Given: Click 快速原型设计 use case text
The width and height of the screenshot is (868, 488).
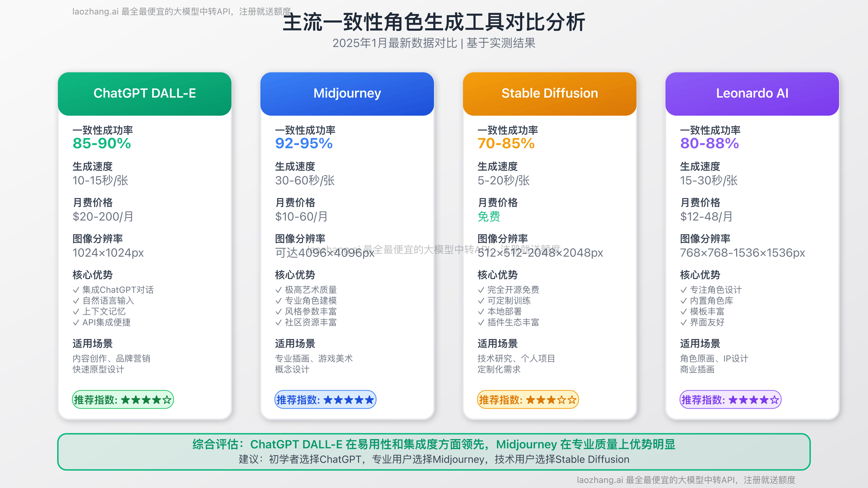Looking at the screenshot, I should [x=98, y=369].
